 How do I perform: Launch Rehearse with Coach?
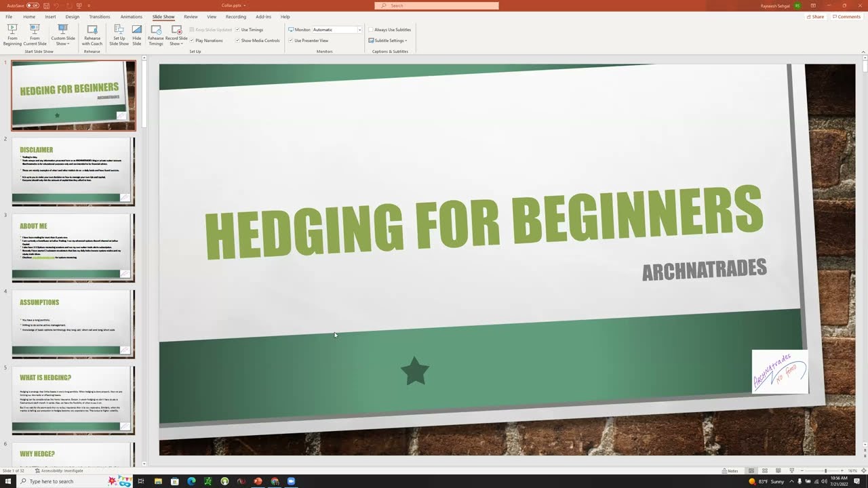coord(92,35)
